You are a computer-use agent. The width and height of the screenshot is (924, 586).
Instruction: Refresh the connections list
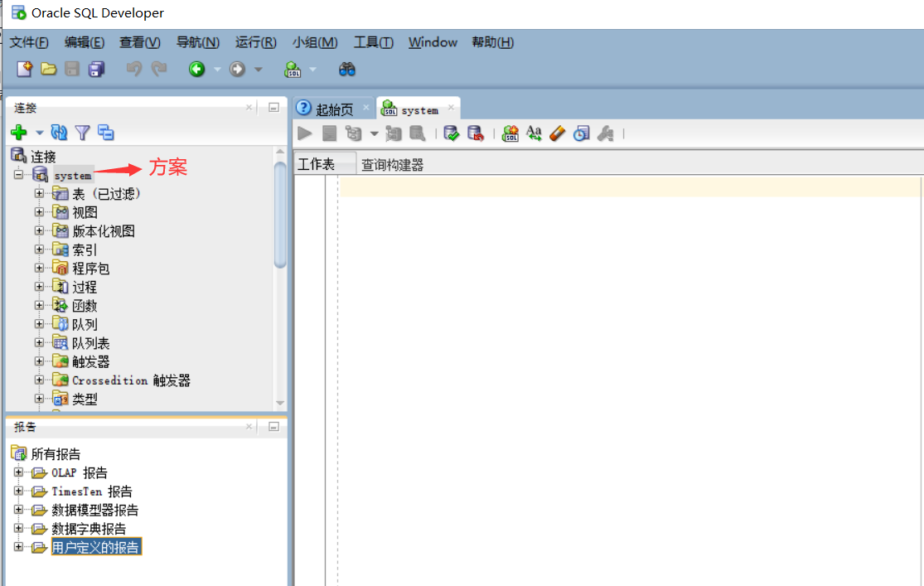[x=57, y=132]
